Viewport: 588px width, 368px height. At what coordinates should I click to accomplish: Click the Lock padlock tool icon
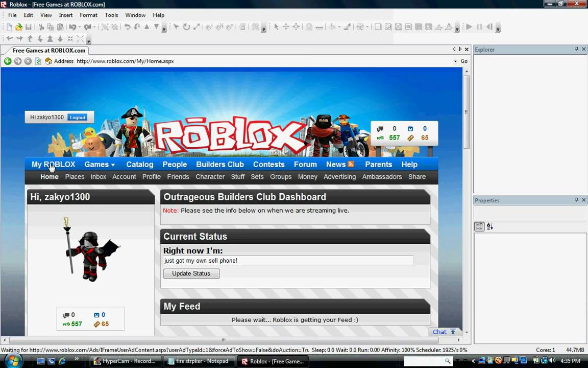[x=309, y=27]
